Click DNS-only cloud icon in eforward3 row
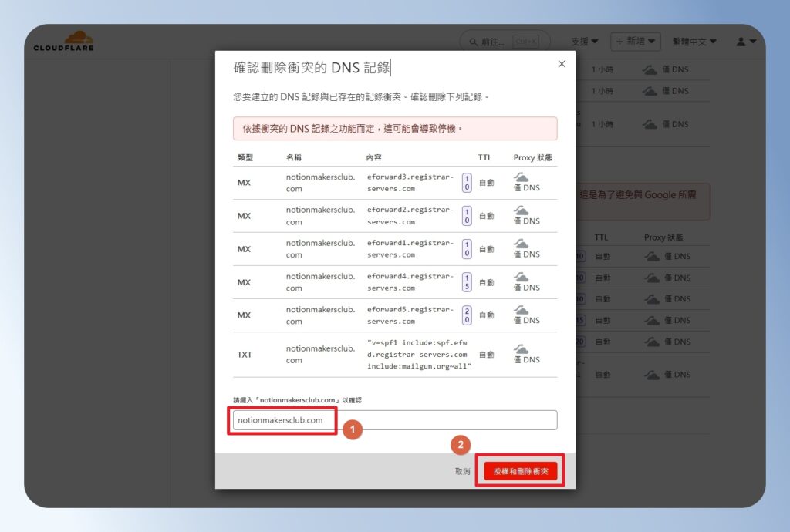This screenshot has height=532, width=790. [x=521, y=177]
